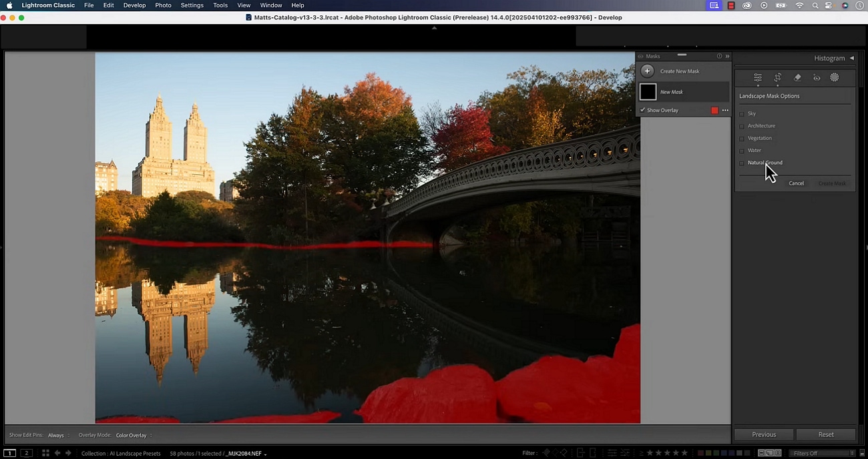
Task: Click the Reset button
Action: click(826, 434)
